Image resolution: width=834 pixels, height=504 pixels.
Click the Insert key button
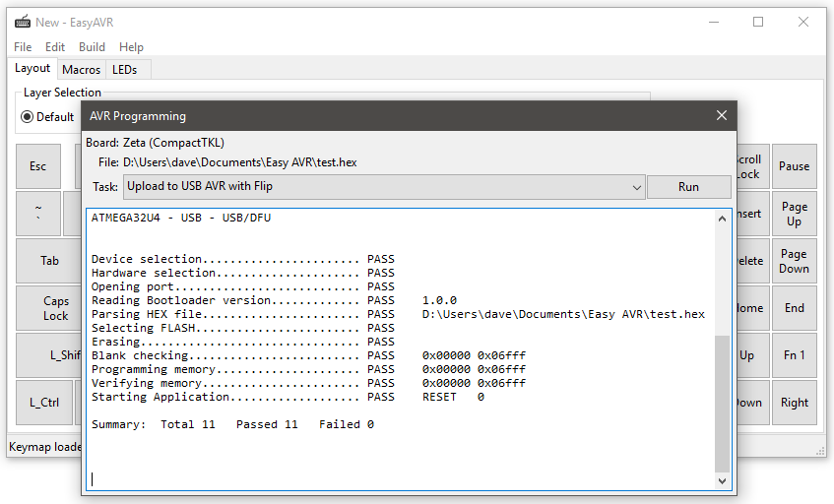click(752, 214)
